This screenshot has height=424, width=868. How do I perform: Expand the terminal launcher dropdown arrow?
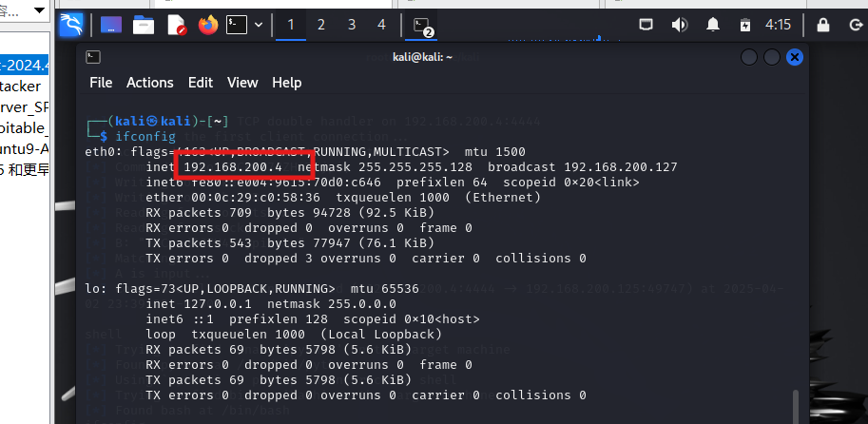[x=258, y=25]
